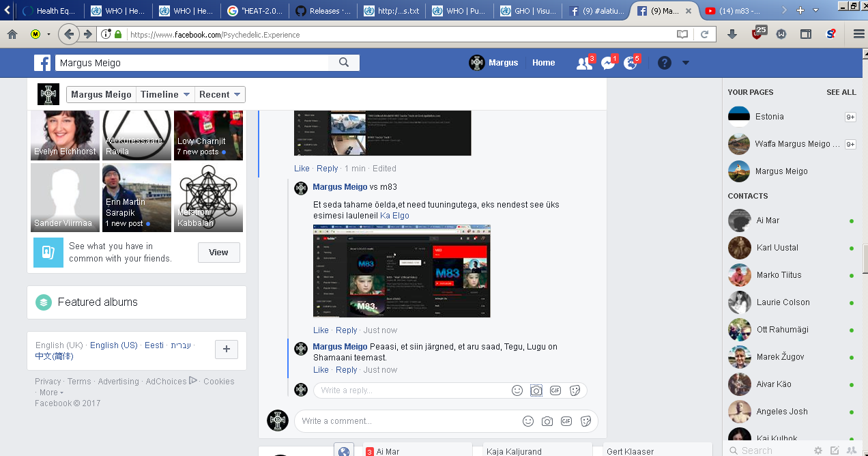The image size is (868, 456).
Task: Expand the More footer menu
Action: click(x=51, y=393)
